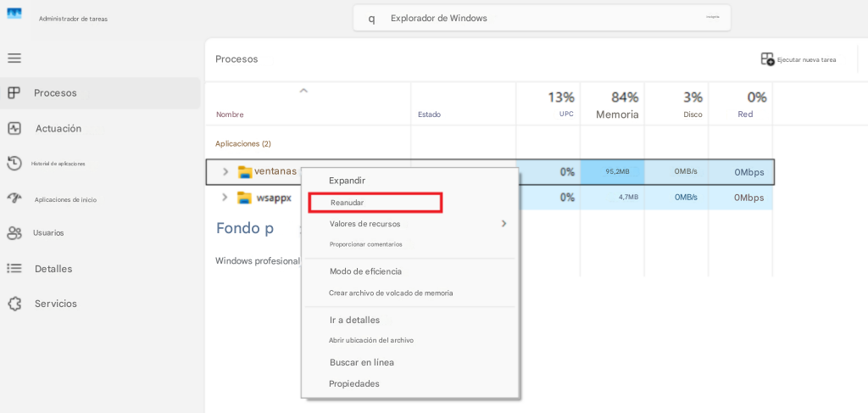The width and height of the screenshot is (868, 413).
Task: Select Expandir in context menu
Action: pyautogui.click(x=347, y=181)
